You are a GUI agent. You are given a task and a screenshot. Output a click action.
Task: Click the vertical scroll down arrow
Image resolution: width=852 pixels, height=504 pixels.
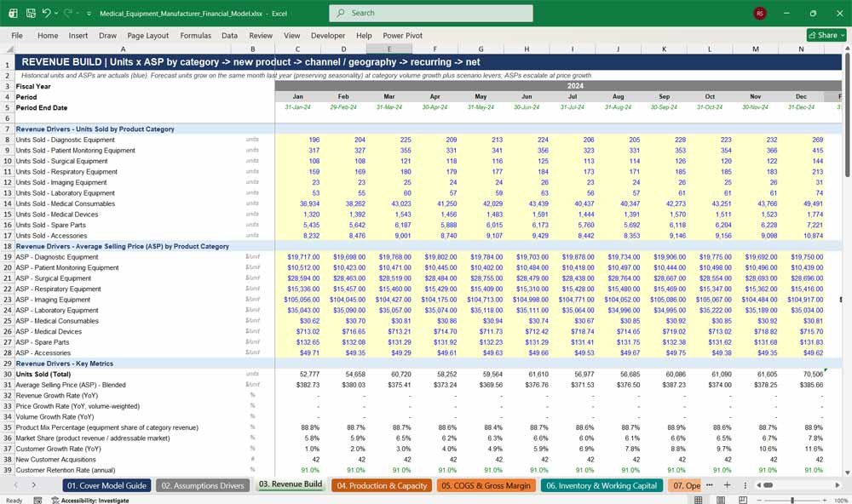847,473
